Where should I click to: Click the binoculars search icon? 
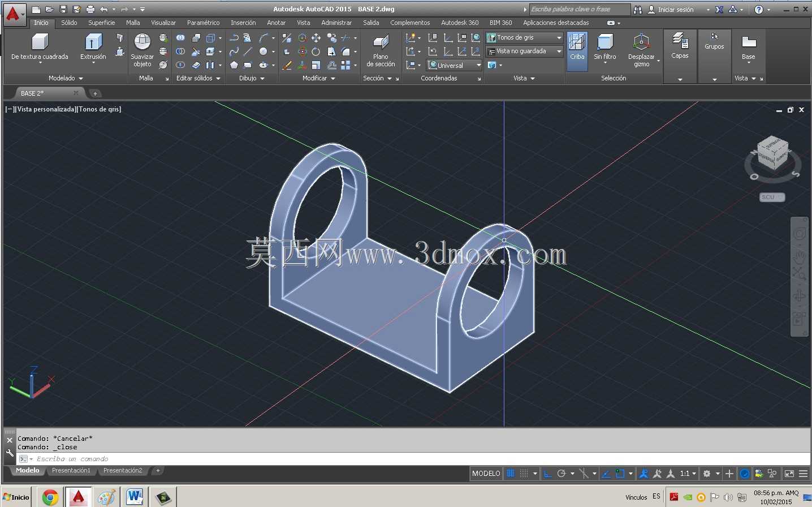638,10
